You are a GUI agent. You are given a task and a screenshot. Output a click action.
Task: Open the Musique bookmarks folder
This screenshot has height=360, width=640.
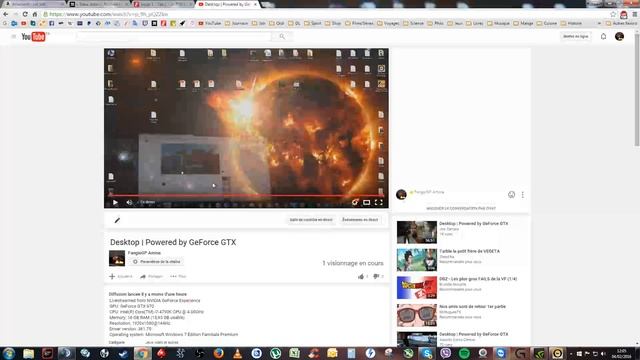click(498, 23)
